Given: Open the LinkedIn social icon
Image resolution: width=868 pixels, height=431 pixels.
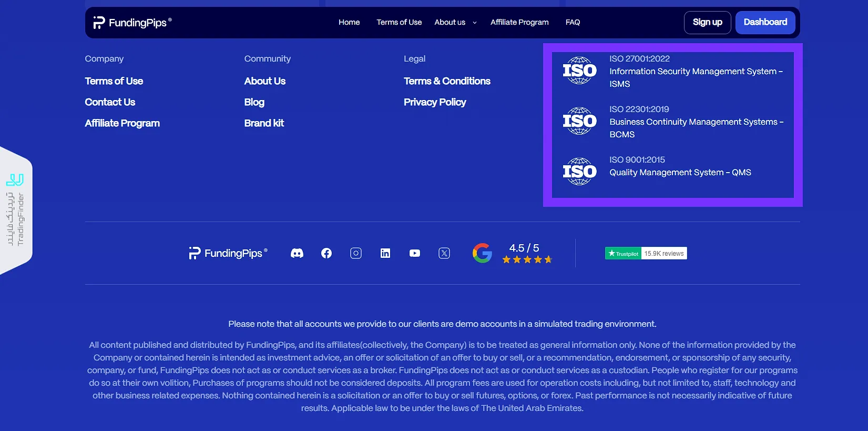Looking at the screenshot, I should [385, 253].
